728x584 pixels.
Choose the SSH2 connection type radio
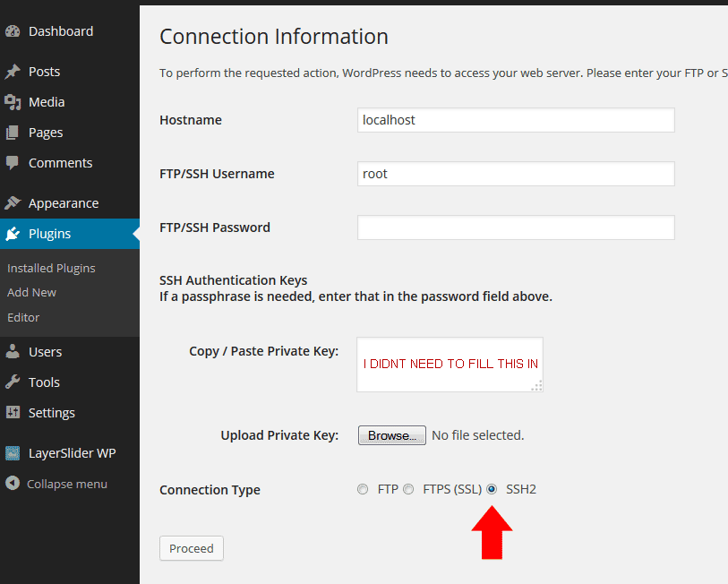pos(492,489)
